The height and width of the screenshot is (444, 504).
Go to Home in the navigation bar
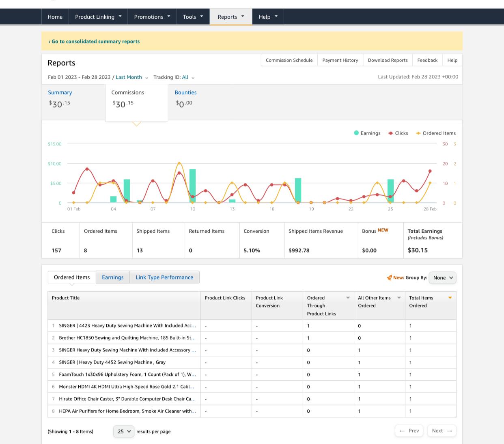[x=55, y=17]
